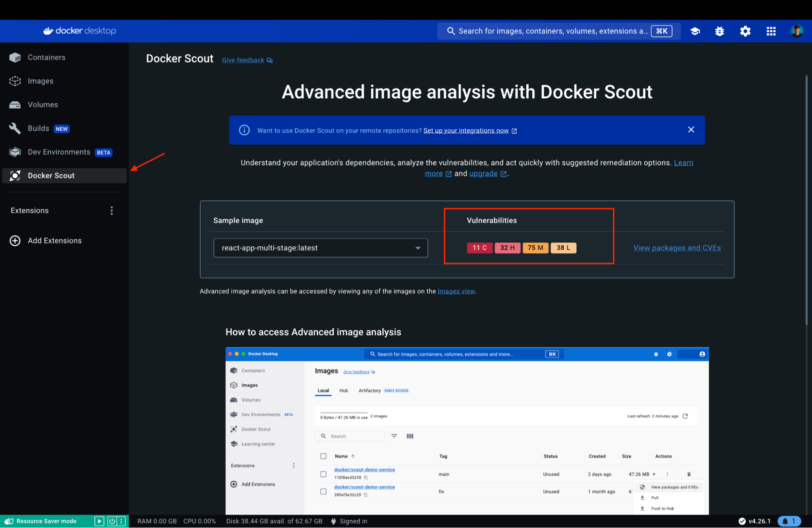Open the apps grid icon in header

771,31
